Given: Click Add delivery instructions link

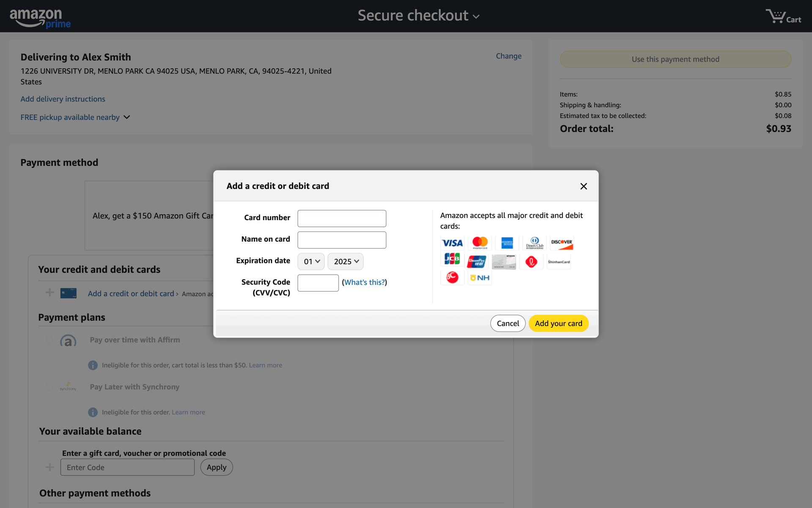Looking at the screenshot, I should pyautogui.click(x=63, y=99).
